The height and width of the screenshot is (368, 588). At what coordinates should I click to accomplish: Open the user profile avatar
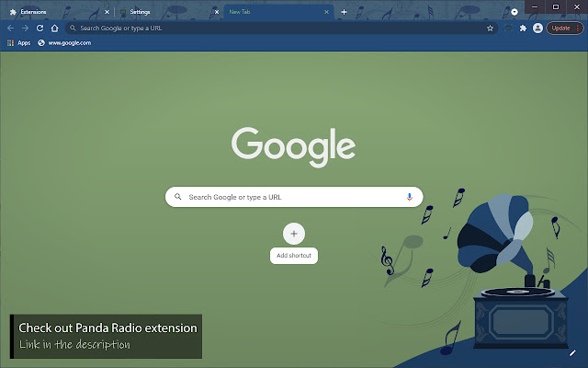tap(537, 29)
